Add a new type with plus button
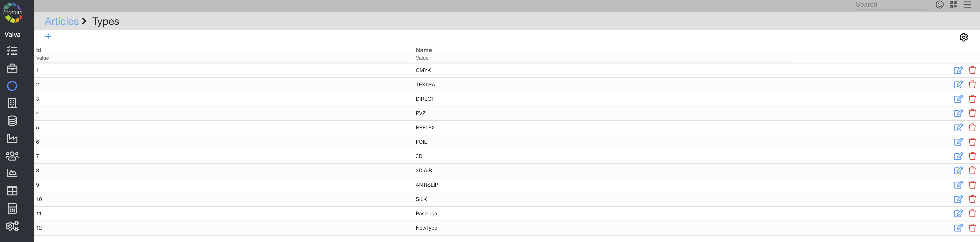 coord(48,37)
